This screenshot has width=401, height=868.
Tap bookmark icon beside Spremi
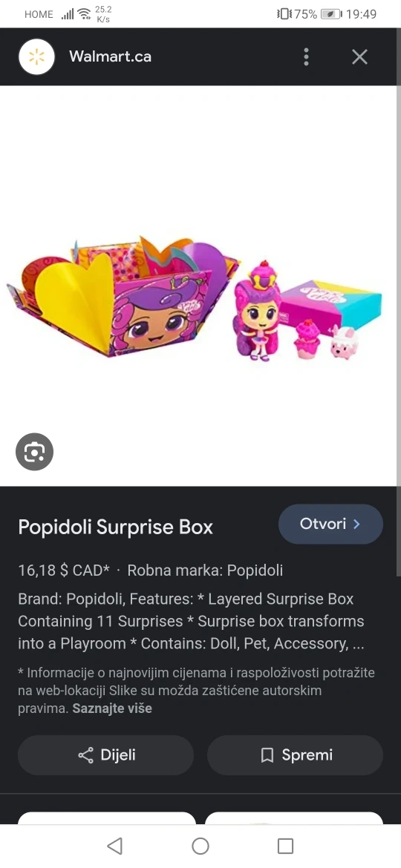coord(267,755)
